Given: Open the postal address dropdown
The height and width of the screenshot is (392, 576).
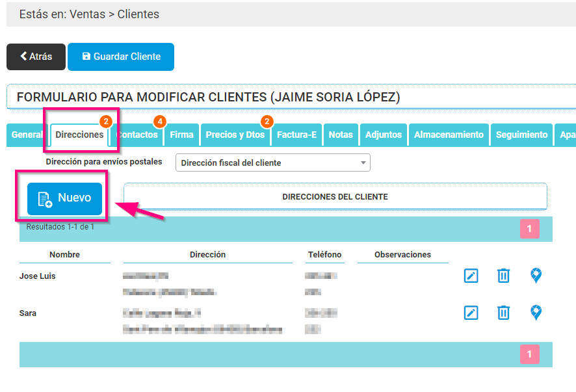Looking at the screenshot, I should [x=272, y=163].
